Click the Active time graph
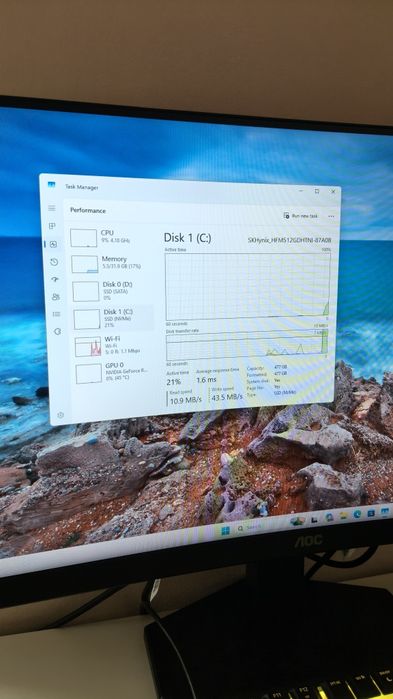The image size is (393, 699). pos(247,286)
